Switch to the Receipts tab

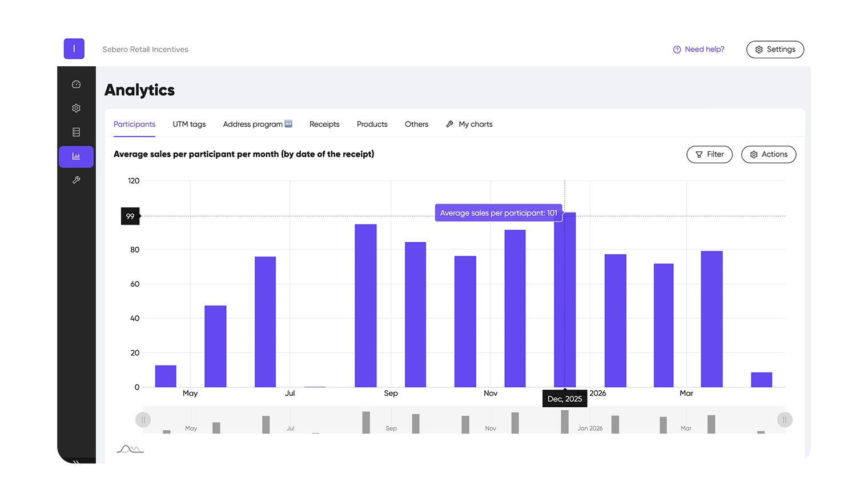(x=324, y=124)
